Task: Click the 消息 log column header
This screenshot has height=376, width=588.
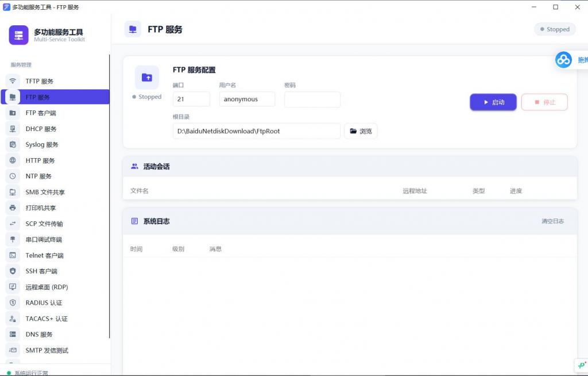Action: pyautogui.click(x=215, y=249)
